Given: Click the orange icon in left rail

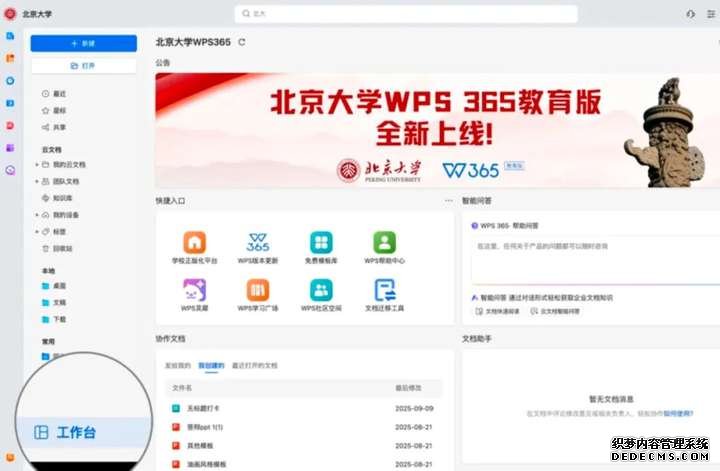Looking at the screenshot, I should pos(10,58).
